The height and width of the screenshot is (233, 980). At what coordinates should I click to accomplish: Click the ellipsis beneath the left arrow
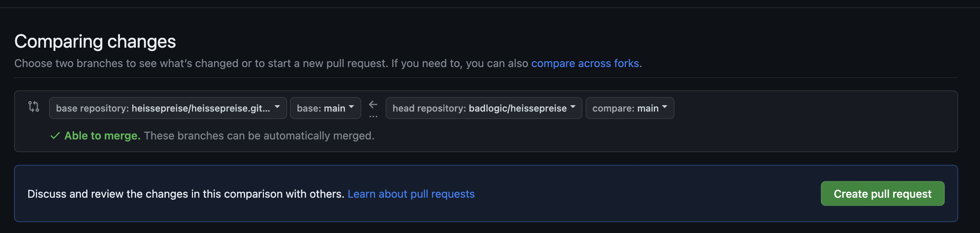pos(373,116)
